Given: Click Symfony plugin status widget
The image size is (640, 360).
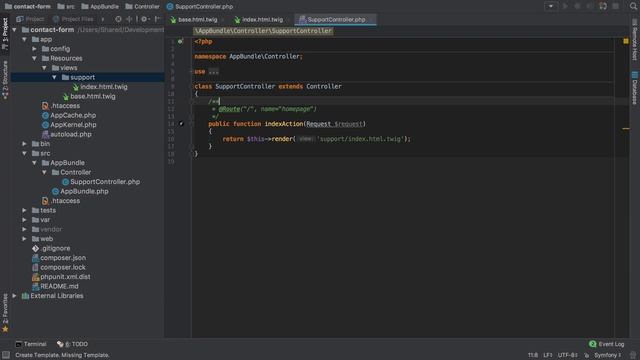Looking at the screenshot, I should [x=607, y=355].
